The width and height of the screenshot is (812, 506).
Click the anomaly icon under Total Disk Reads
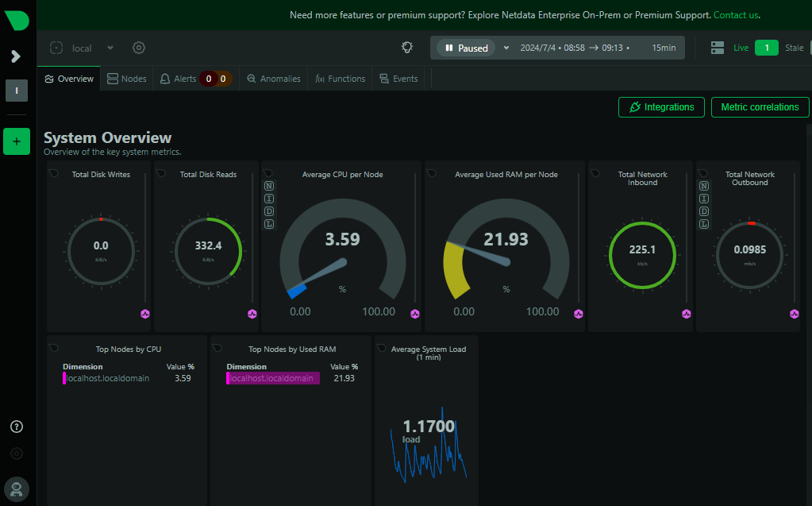(252, 314)
